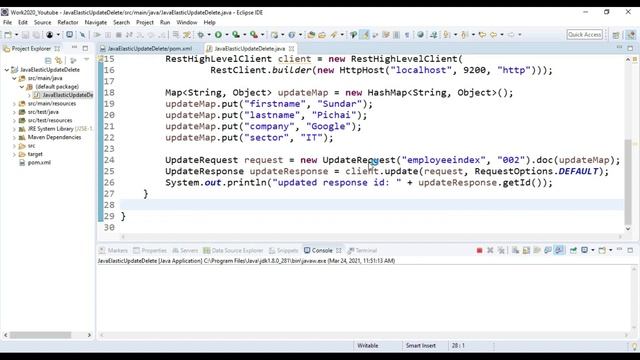Select pom.xml in Project Explorer tree
The width and height of the screenshot is (640, 360).
click(x=39, y=162)
